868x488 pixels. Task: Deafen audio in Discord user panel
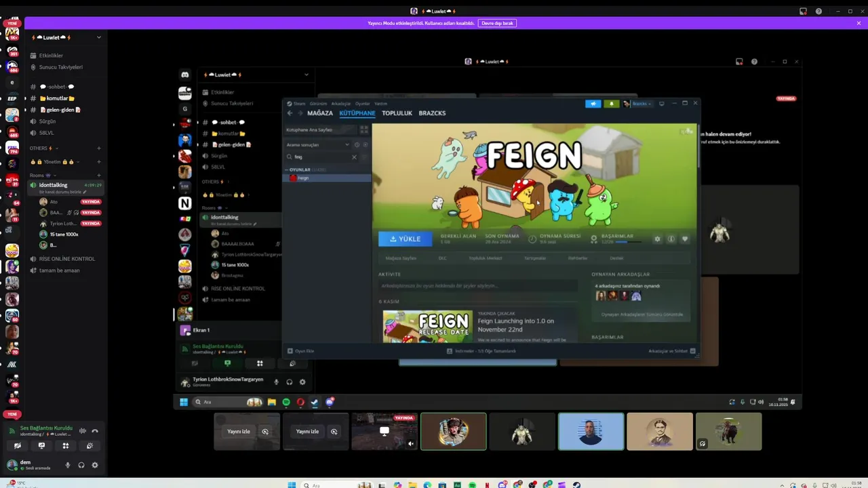(81, 465)
